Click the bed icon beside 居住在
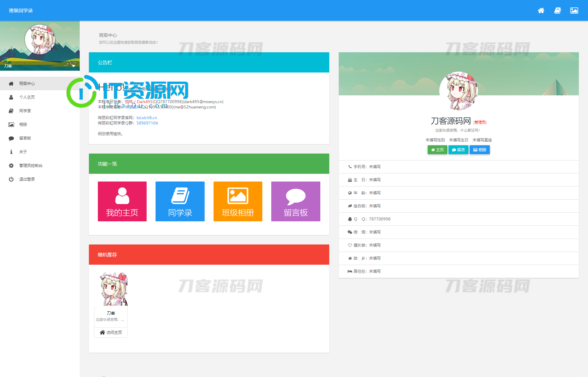Screen dimensions: 588x377 350,271
